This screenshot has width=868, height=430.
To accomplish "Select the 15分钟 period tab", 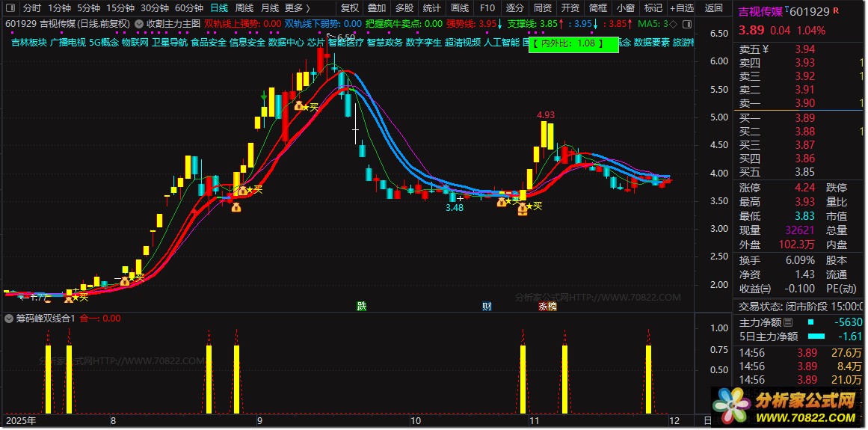I will [120, 8].
